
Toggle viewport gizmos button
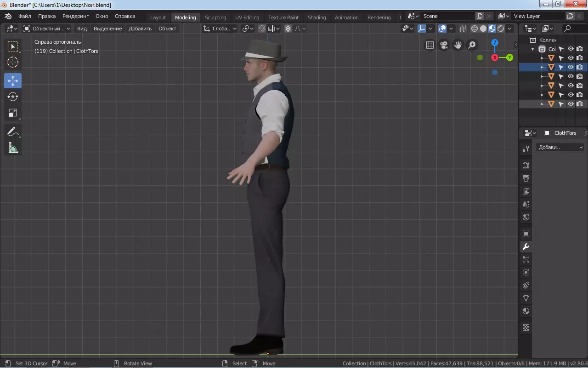[x=422, y=29]
